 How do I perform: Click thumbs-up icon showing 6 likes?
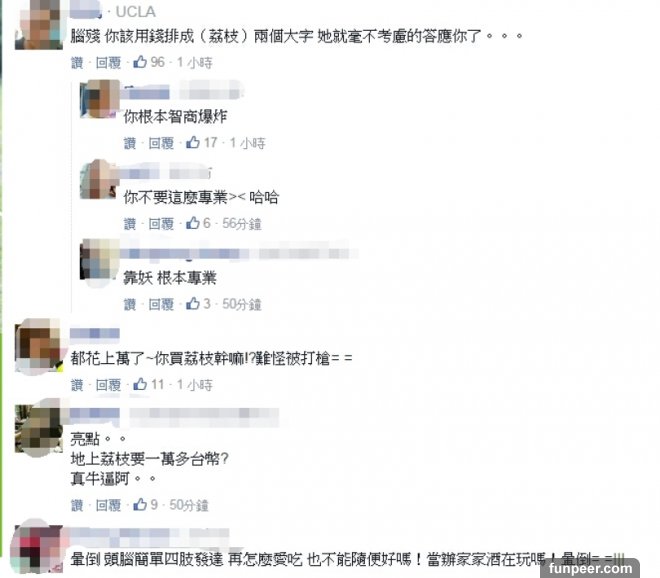tap(193, 223)
